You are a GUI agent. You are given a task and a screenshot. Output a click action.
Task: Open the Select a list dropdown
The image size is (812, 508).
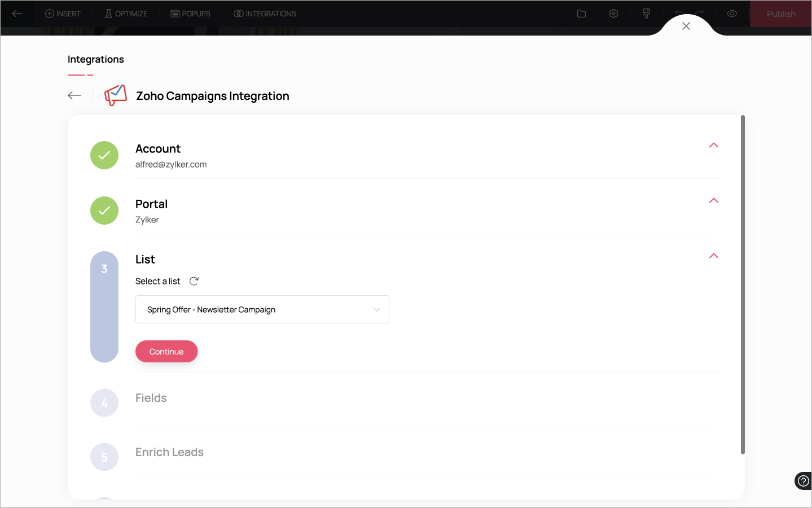coord(262,309)
